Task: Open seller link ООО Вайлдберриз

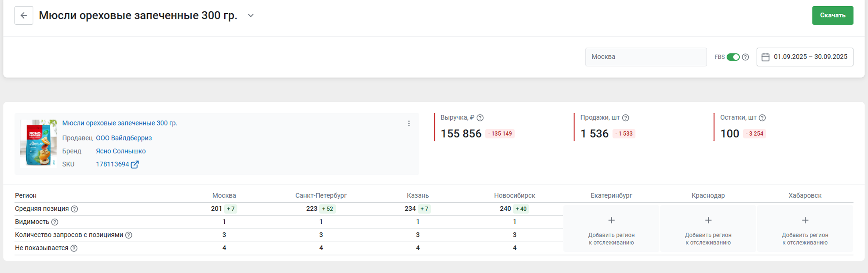Action: pos(124,138)
